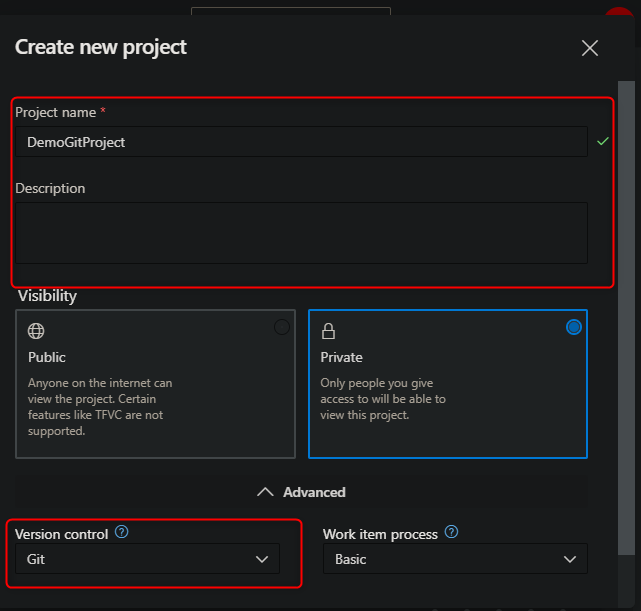This screenshot has height=611, width=641.
Task: Close the Create new project dialog
Action: [x=590, y=48]
